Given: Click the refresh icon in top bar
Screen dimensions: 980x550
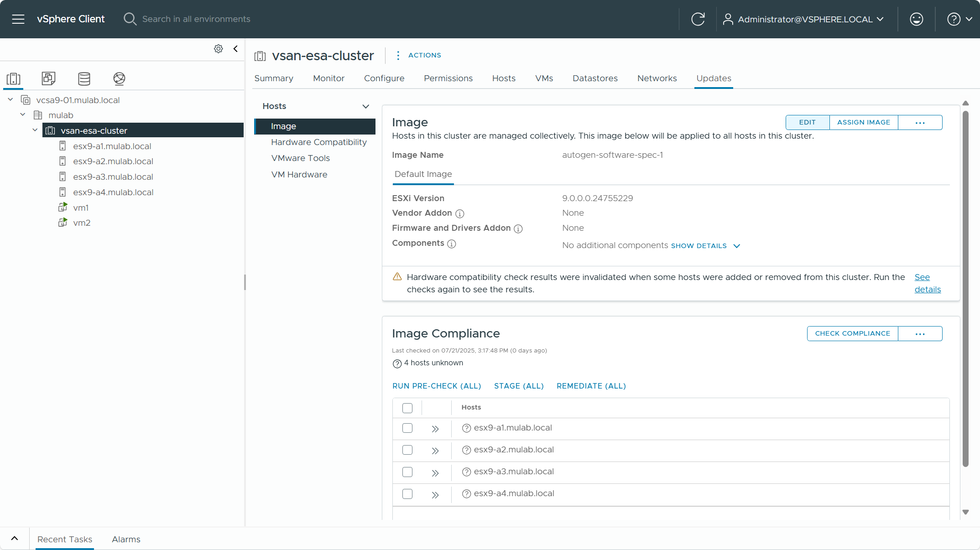Looking at the screenshot, I should [x=698, y=19].
